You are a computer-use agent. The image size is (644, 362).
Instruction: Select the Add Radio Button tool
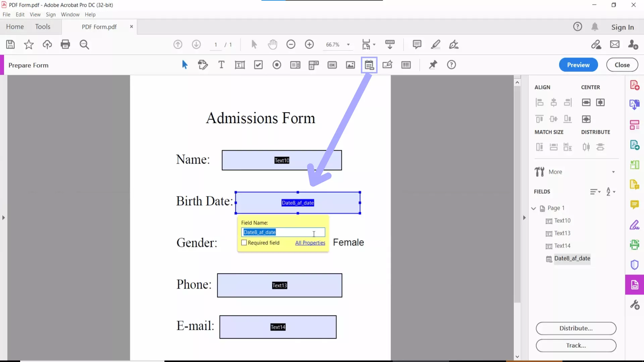[x=277, y=65]
